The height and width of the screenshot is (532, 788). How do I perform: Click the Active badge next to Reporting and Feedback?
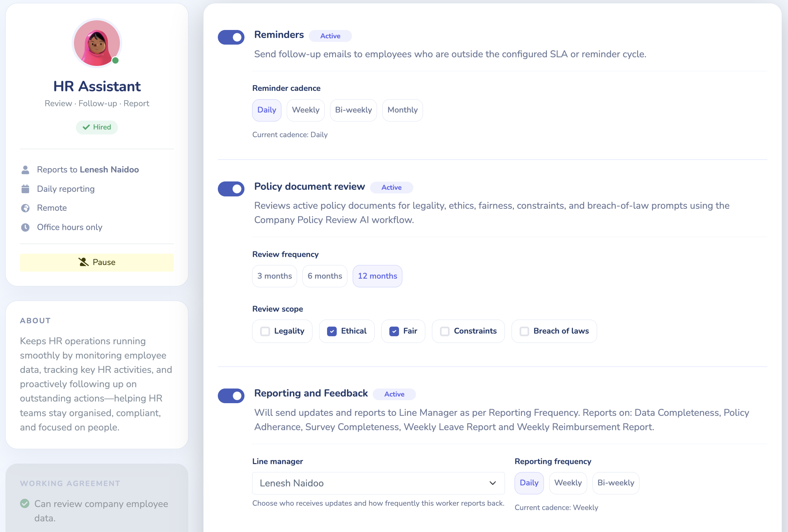pos(394,395)
